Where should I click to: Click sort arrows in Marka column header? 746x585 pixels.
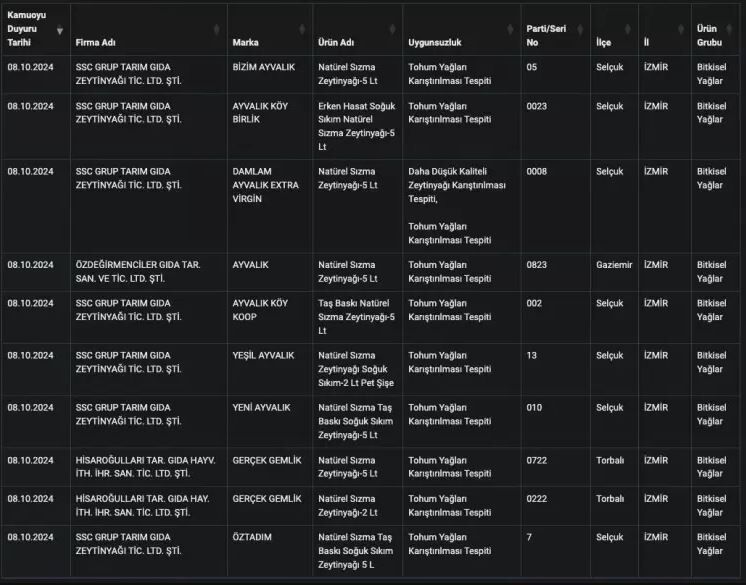pos(304,30)
